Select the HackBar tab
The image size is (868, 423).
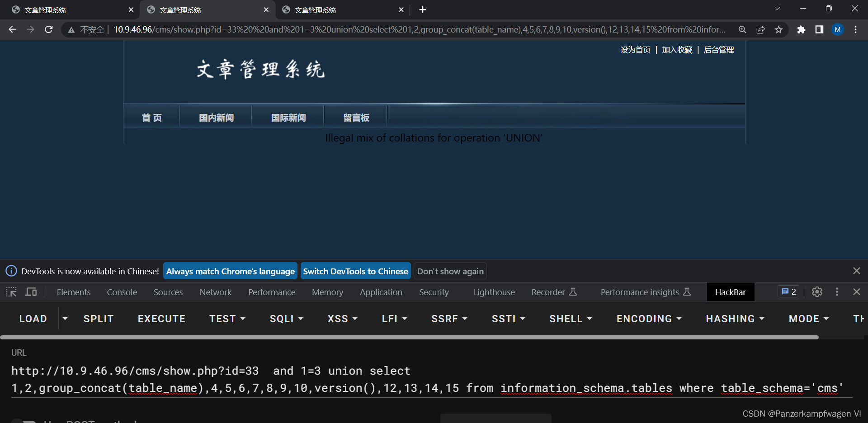731,292
